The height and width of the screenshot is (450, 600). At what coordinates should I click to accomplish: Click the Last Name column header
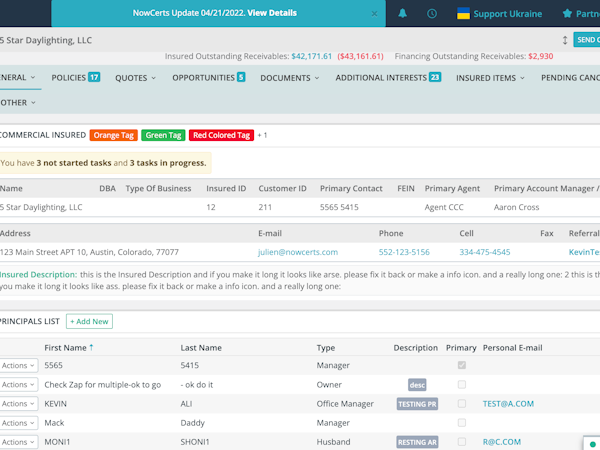coord(201,348)
